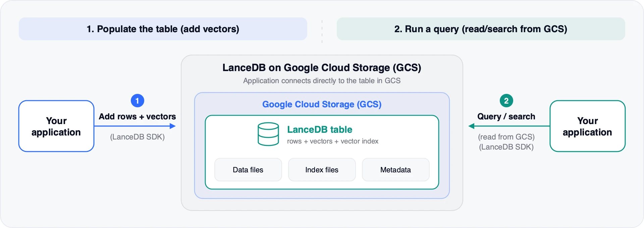Click the blue 'Google Cloud Storage (GCS)' heading
Viewport: 644px width, 228px height.
pos(322,104)
